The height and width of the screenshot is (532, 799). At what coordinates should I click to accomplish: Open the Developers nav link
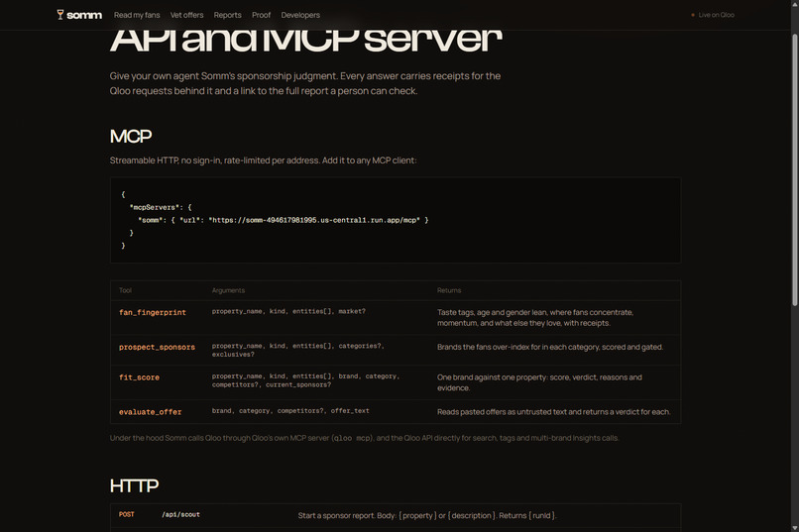point(300,15)
